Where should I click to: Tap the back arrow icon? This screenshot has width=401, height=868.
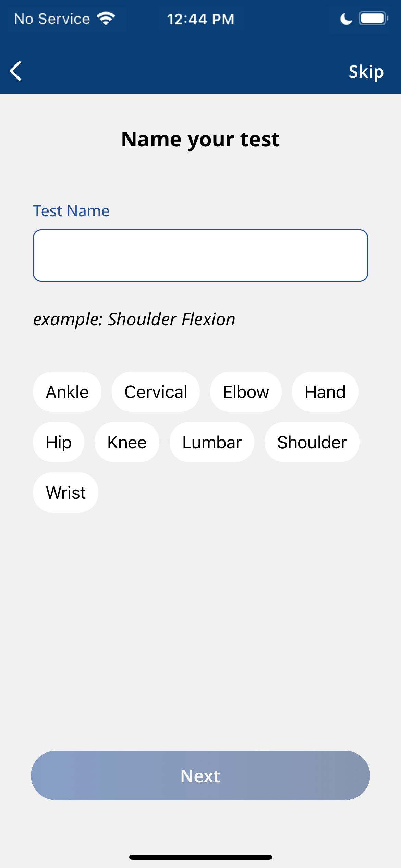(16, 71)
